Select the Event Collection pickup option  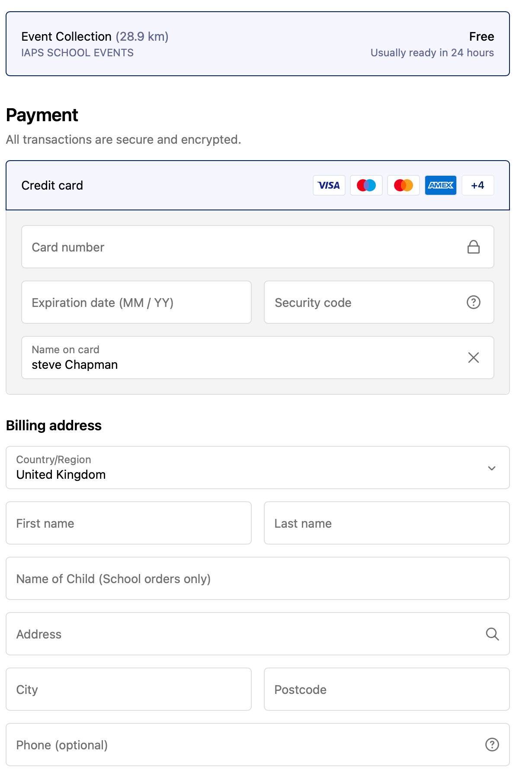pyautogui.click(x=257, y=44)
